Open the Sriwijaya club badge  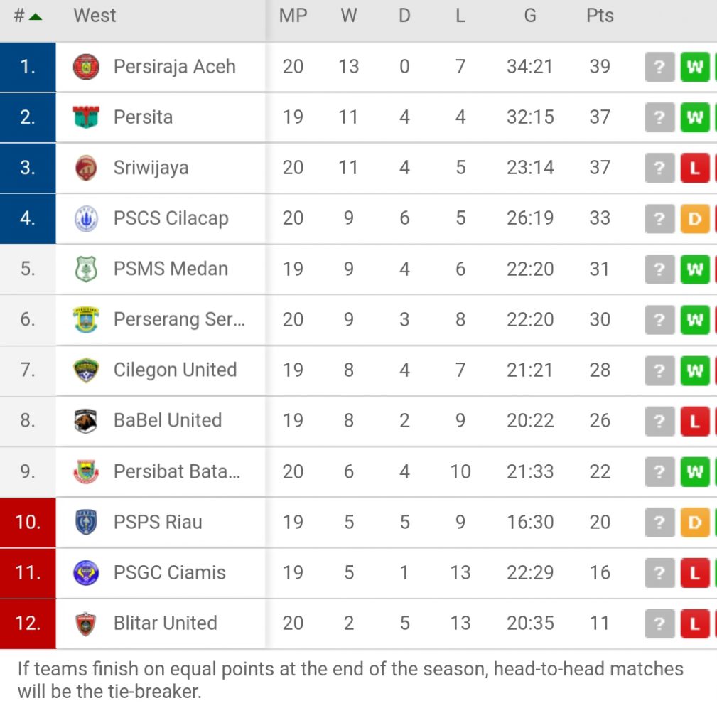pyautogui.click(x=86, y=168)
